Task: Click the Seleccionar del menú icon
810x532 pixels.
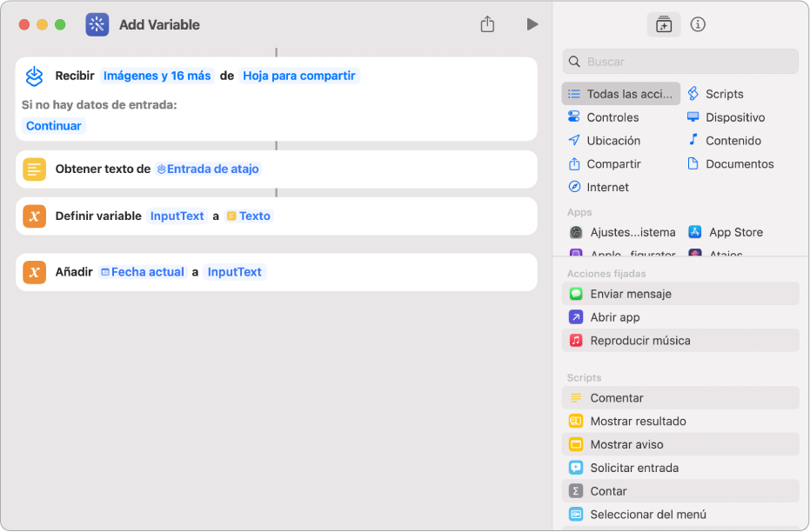Action: (x=575, y=515)
